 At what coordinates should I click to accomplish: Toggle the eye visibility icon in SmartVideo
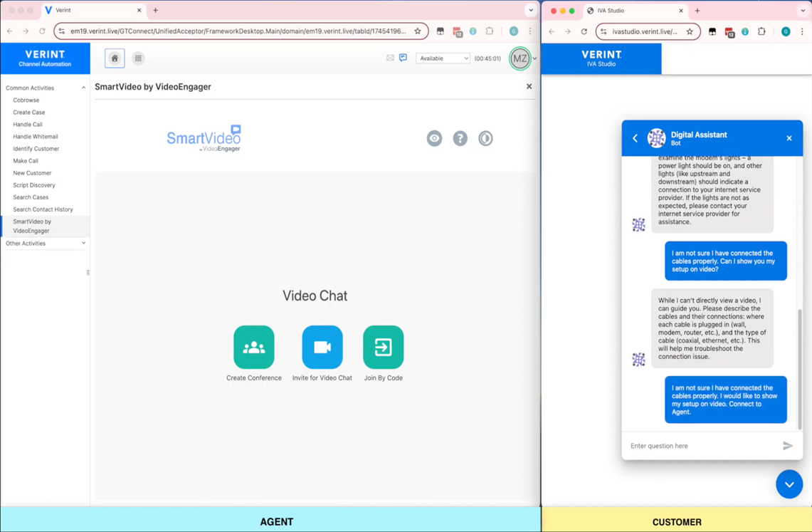click(x=434, y=138)
